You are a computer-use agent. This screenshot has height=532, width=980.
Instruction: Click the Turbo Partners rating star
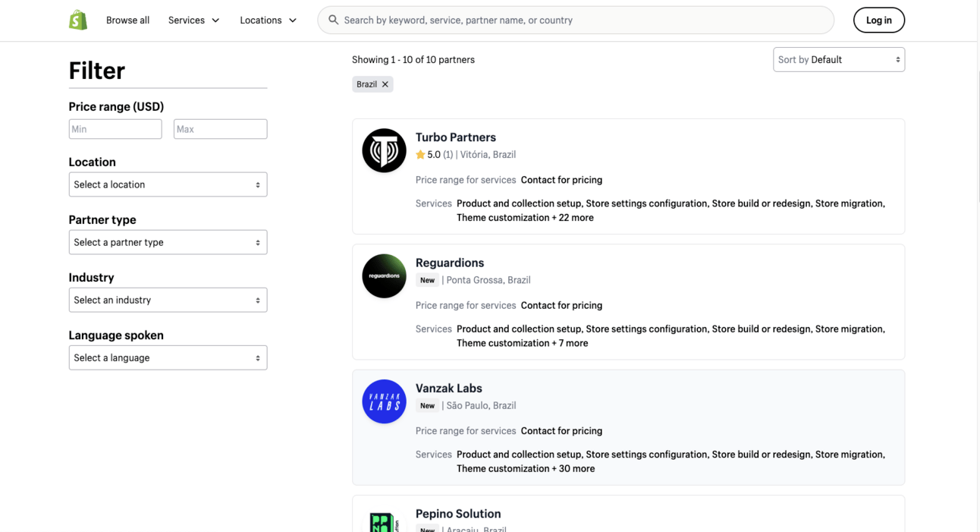[x=420, y=155]
